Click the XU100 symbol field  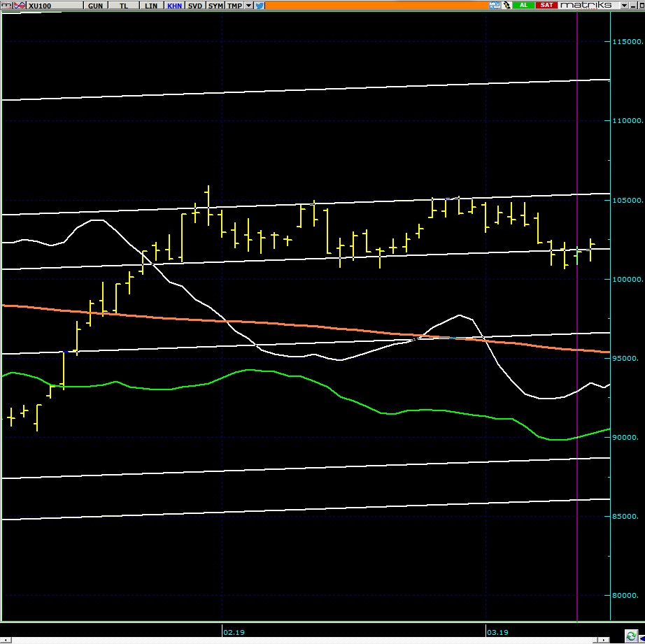tap(55, 6)
